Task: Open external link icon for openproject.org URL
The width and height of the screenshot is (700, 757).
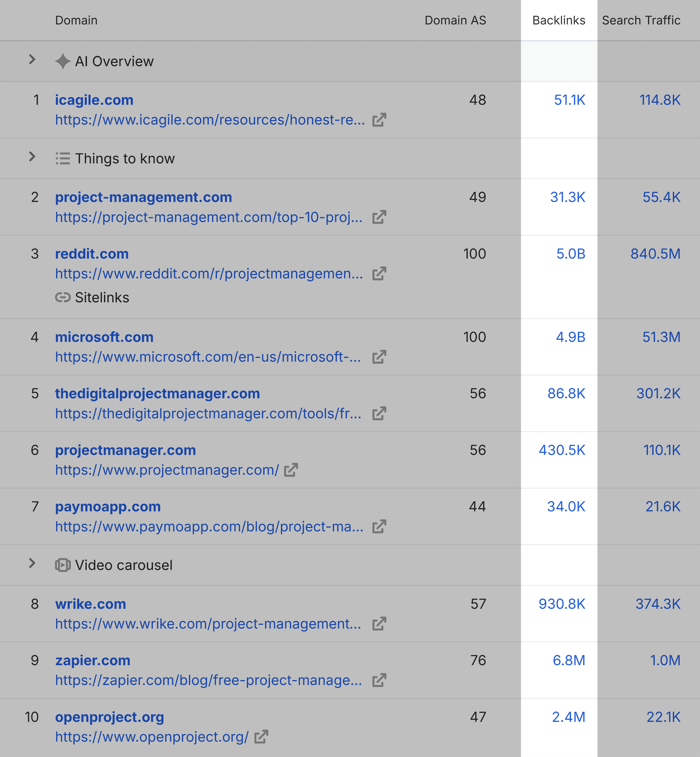Action: click(261, 737)
